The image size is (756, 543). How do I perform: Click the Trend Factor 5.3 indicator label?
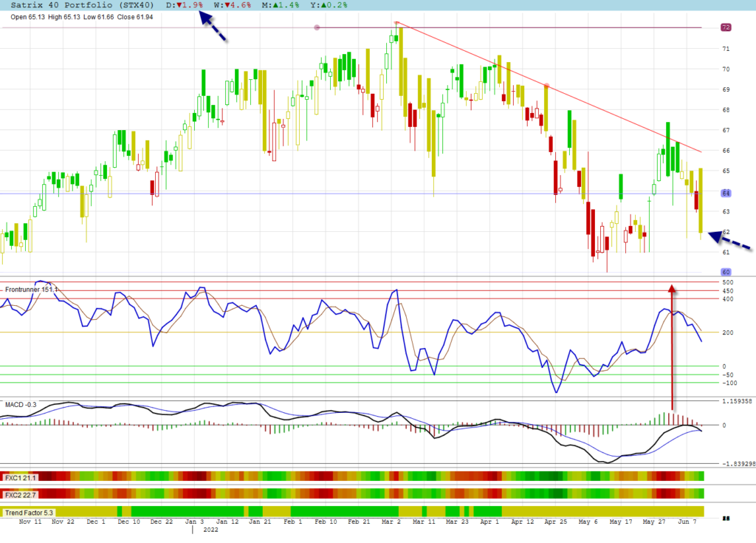(x=29, y=513)
